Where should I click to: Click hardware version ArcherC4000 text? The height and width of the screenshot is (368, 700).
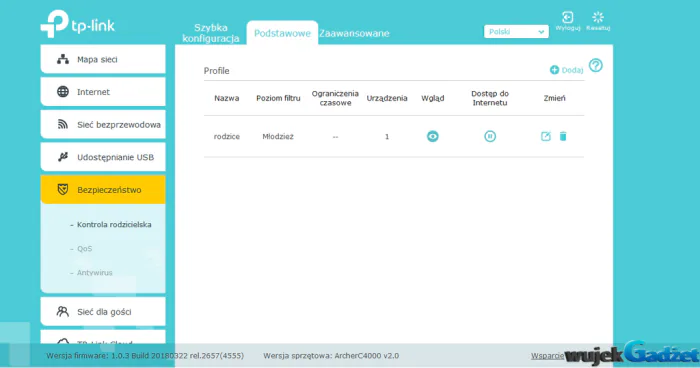(331, 356)
